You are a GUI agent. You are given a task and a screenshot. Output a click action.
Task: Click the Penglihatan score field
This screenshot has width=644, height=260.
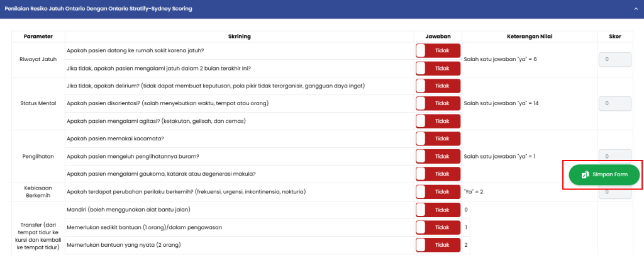coord(614,155)
